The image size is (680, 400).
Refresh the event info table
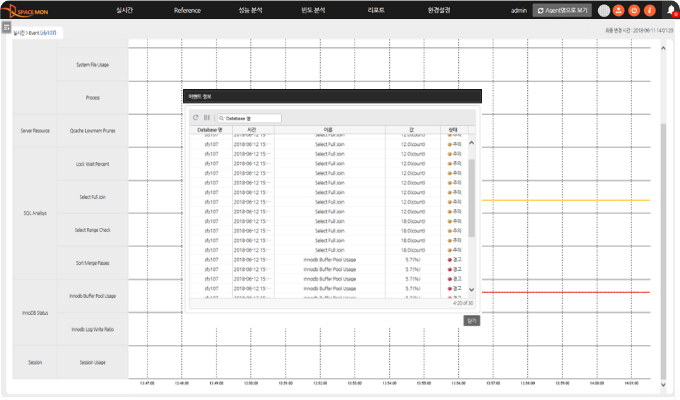[196, 118]
